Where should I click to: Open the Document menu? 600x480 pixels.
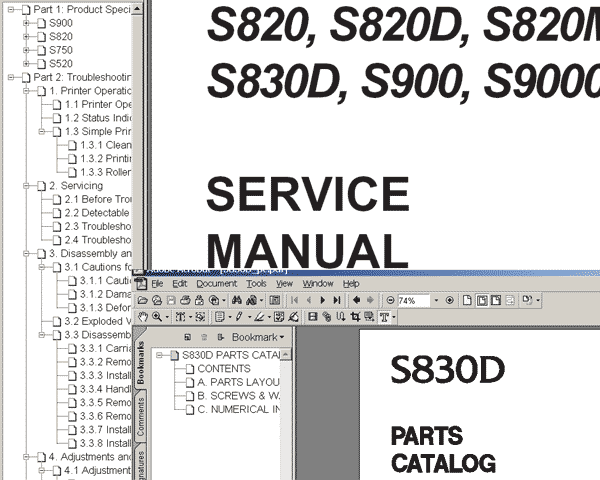pos(217,284)
